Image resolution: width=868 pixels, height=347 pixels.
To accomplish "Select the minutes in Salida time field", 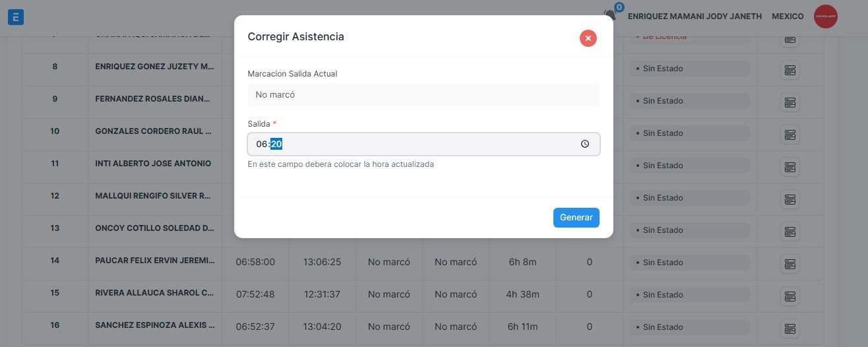I will [276, 144].
